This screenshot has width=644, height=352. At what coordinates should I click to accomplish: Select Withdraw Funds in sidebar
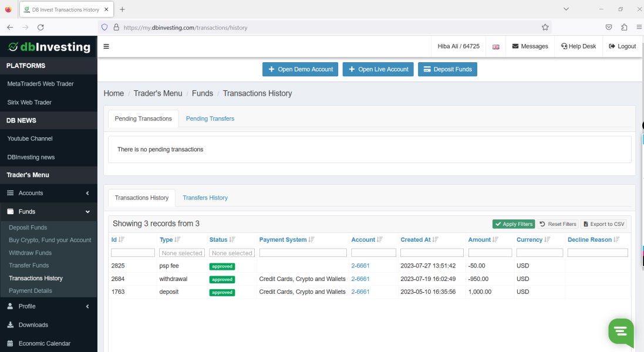pos(30,253)
